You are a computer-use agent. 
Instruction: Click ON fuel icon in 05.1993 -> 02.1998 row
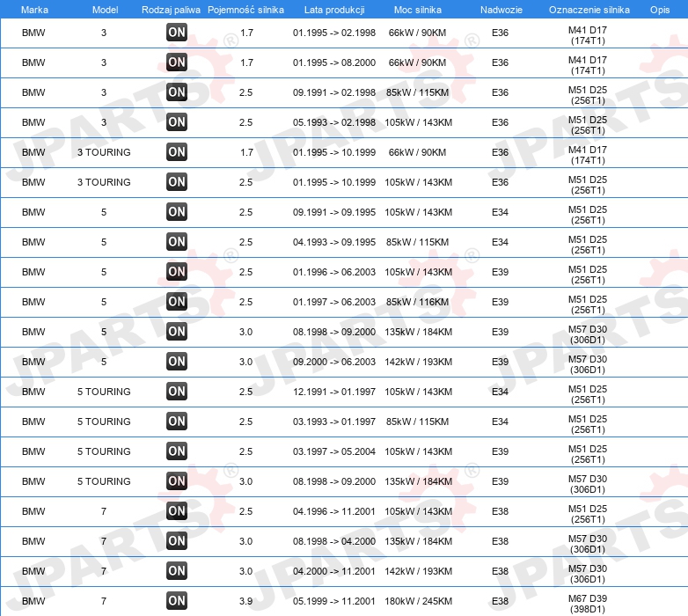(x=177, y=122)
